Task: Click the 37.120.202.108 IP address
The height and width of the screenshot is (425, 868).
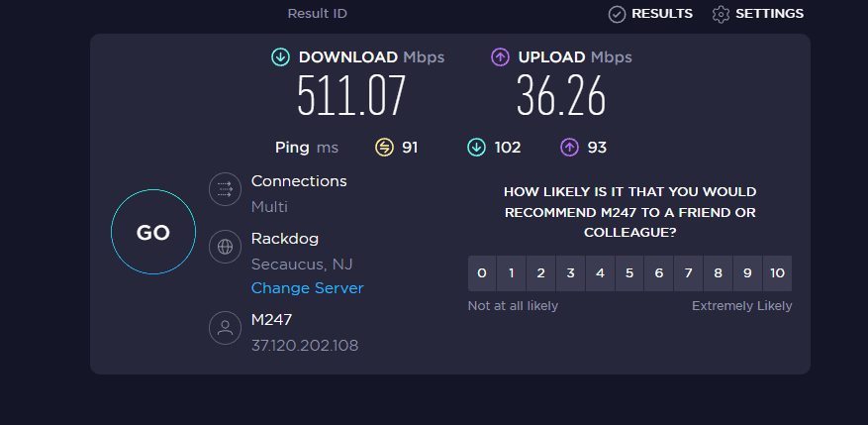Action: pyautogui.click(x=305, y=346)
